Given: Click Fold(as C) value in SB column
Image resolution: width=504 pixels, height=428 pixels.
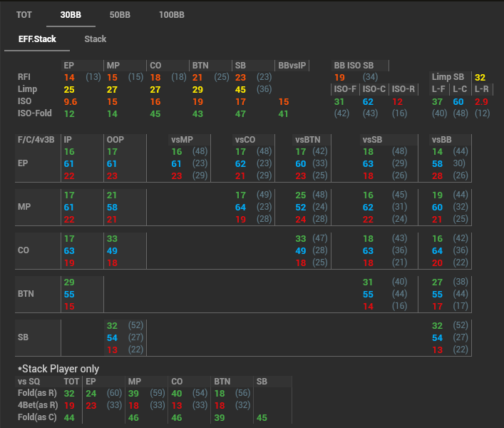Looking at the screenshot, I should pos(262,417).
